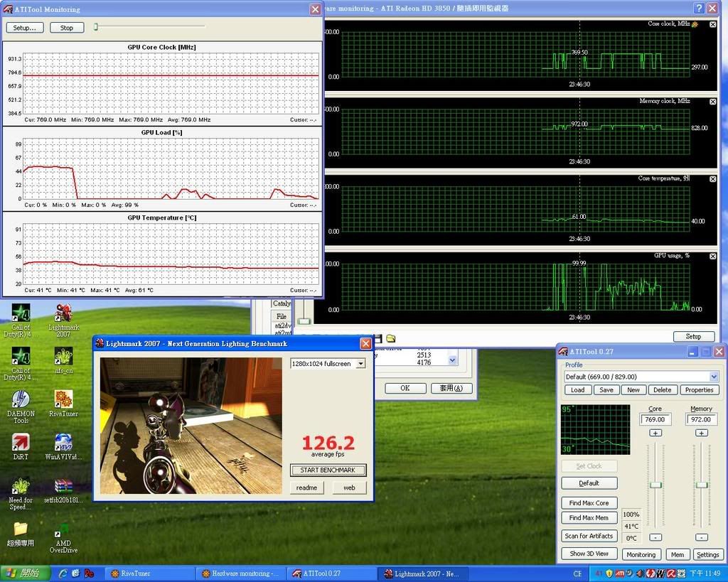Open the DiRT game shortcut

point(21,446)
